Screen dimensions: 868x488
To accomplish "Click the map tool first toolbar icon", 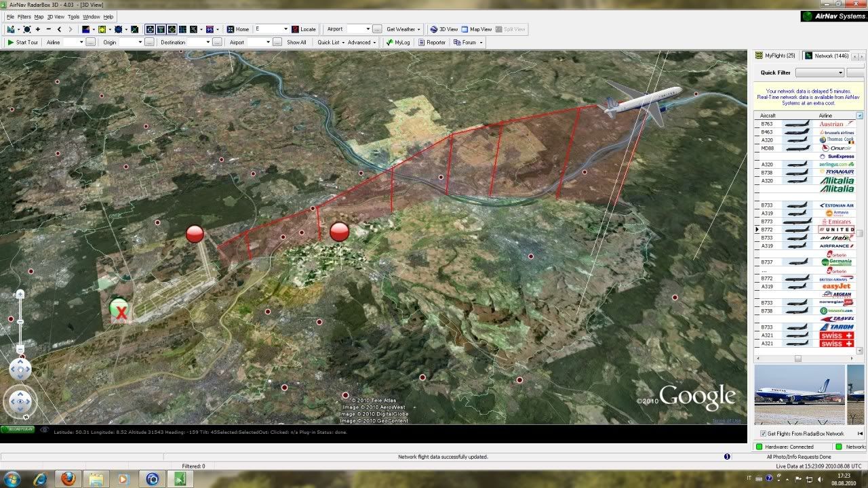I will [10, 29].
